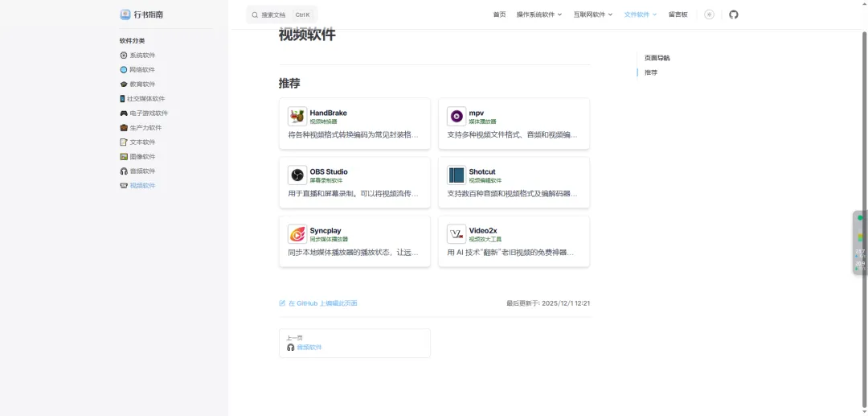The height and width of the screenshot is (416, 868).
Task: Click Syncplay description starting 同步本地媒体播放器
Action: click(x=353, y=253)
